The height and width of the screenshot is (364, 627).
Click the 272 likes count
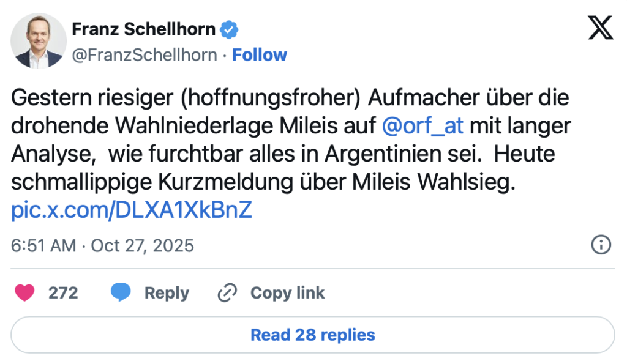pyautogui.click(x=63, y=293)
